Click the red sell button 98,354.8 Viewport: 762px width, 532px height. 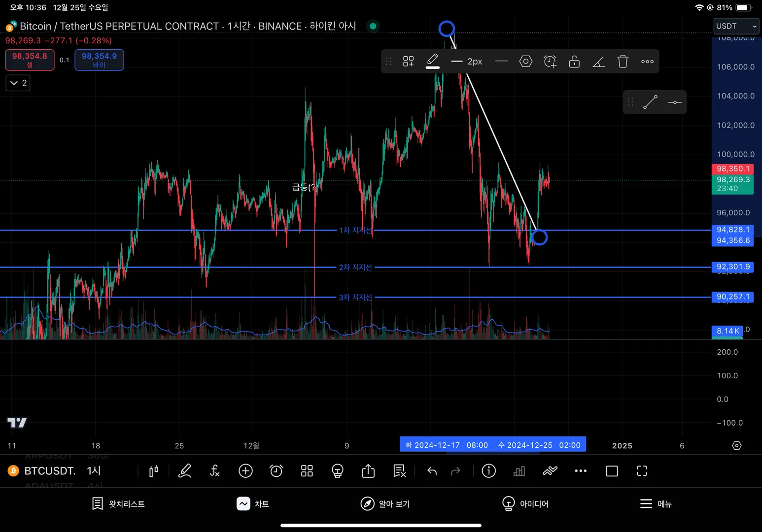click(30, 60)
